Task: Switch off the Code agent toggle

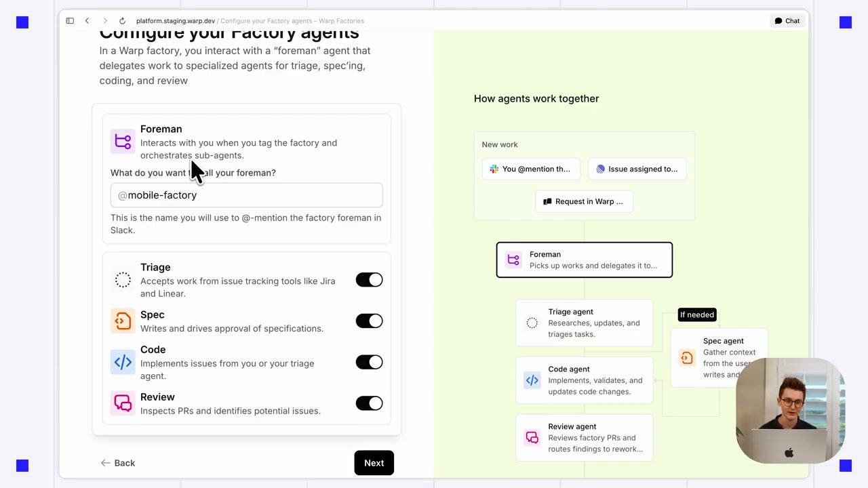Action: [x=369, y=362]
